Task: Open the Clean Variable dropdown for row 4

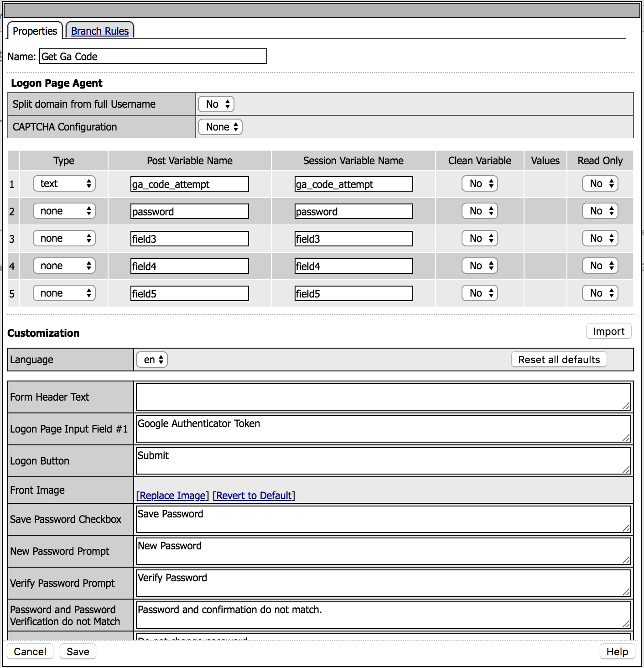Action: tap(480, 266)
